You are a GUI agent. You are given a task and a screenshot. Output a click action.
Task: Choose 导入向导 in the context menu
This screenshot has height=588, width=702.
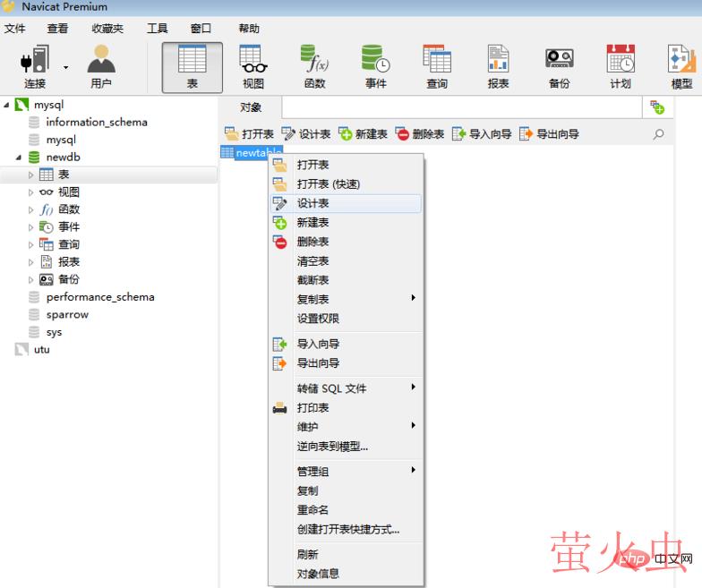(x=346, y=344)
